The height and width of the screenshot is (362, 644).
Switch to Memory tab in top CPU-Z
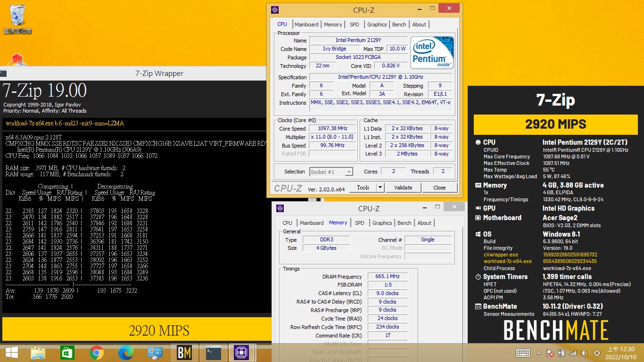coord(333,25)
